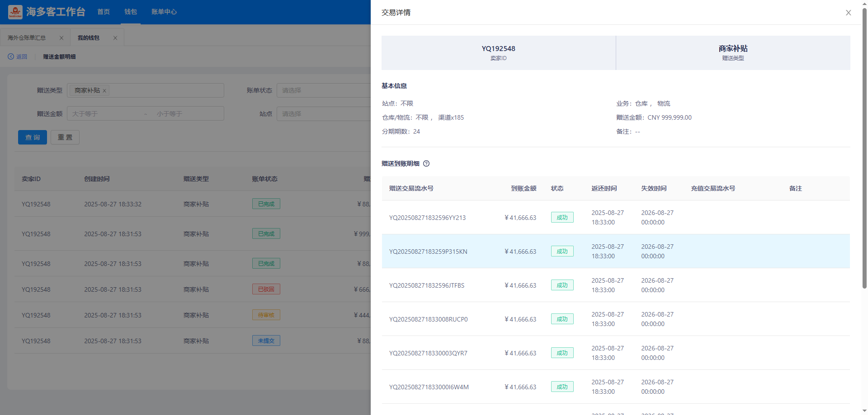Click the 创建时间 column header

pyautogui.click(x=97, y=179)
